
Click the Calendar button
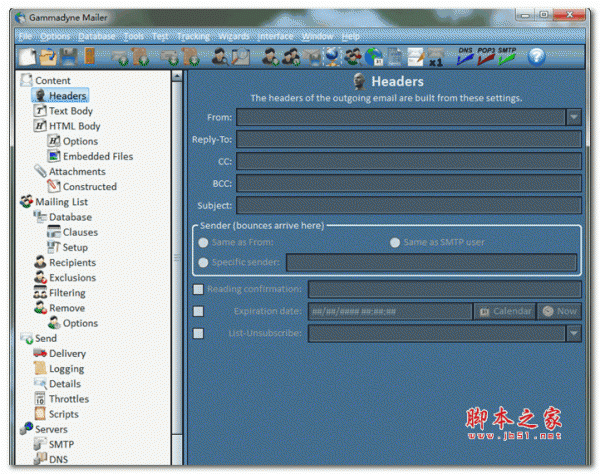[x=505, y=311]
